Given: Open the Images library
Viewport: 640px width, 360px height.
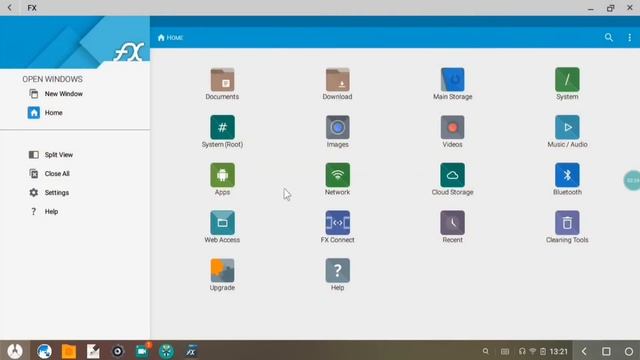Looking at the screenshot, I should click(337, 131).
